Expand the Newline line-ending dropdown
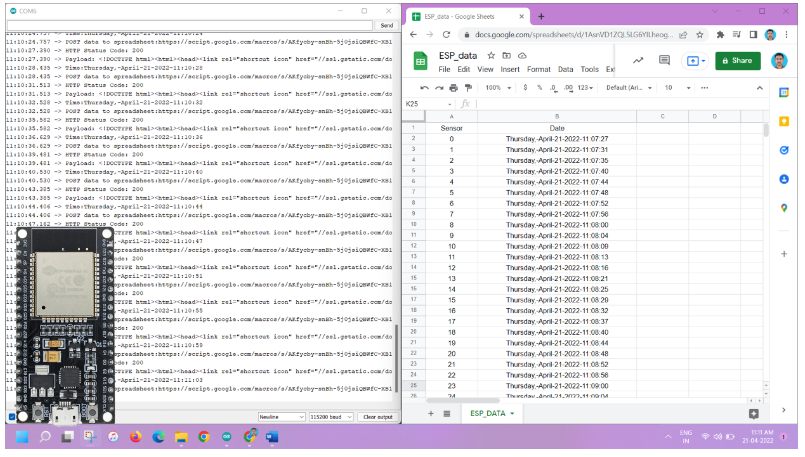805x457 pixels. (282, 416)
